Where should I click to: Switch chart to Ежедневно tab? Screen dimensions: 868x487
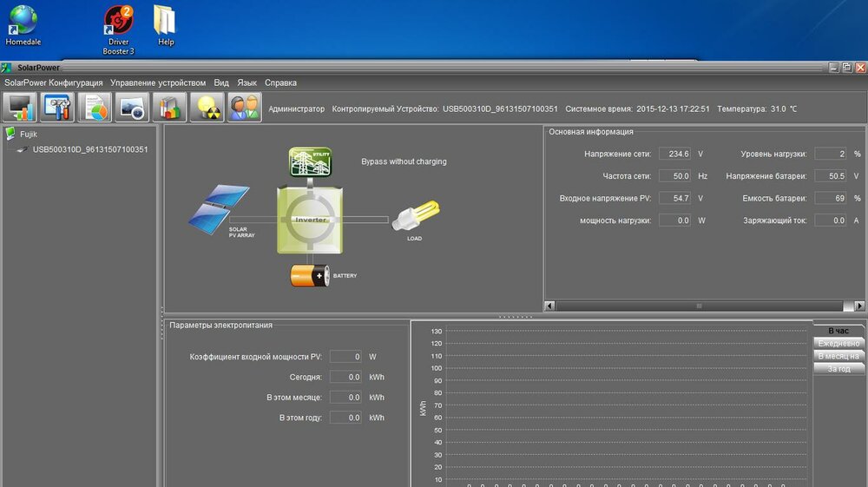tap(838, 343)
